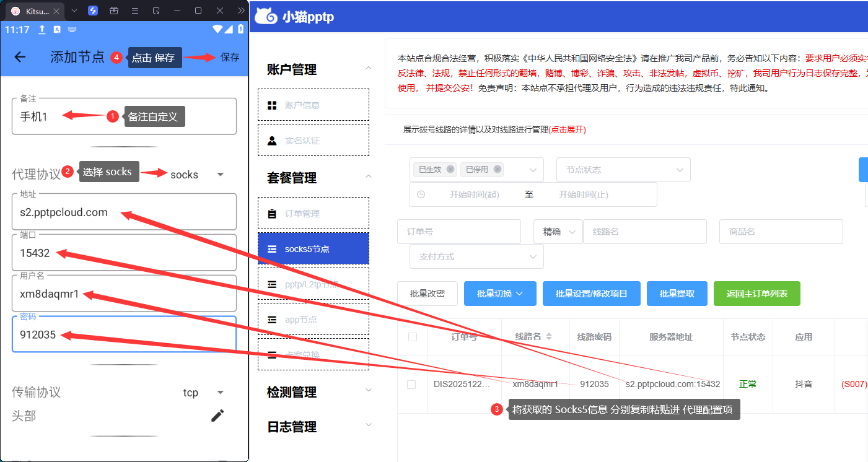Click the green 返回主订单列表 button
This screenshot has height=462, width=868.
click(x=756, y=294)
